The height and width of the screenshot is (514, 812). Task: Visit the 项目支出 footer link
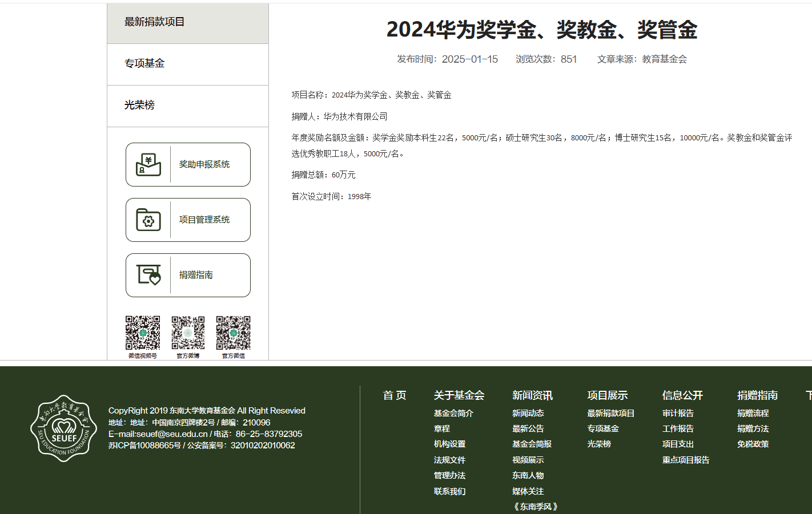678,444
